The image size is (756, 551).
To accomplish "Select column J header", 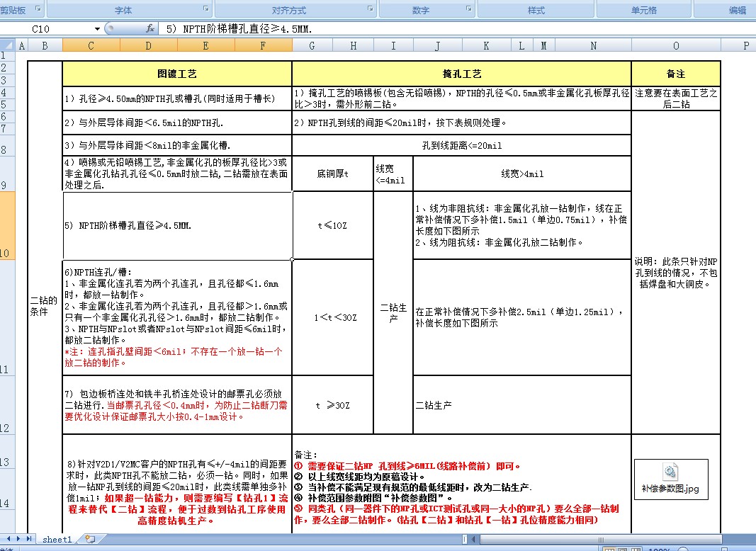I will pos(438,46).
